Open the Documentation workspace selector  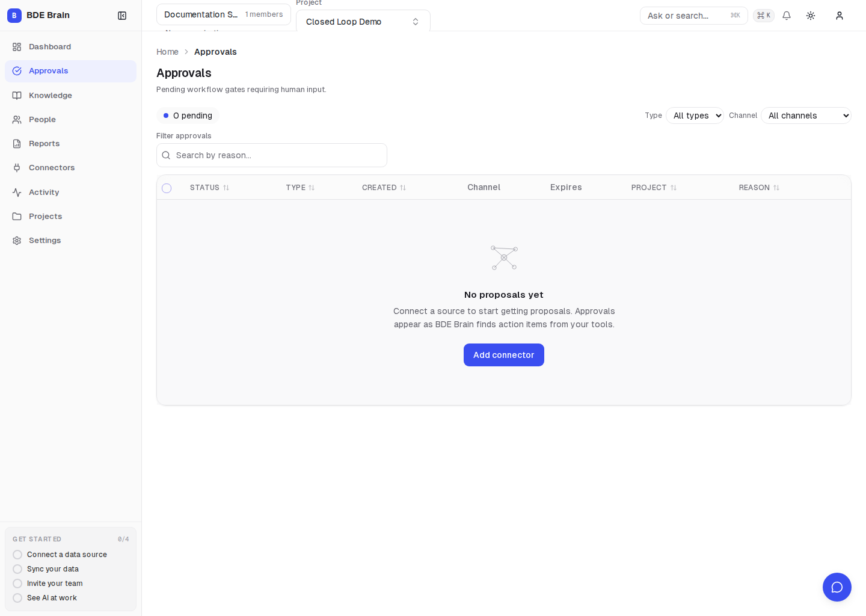[x=224, y=14]
